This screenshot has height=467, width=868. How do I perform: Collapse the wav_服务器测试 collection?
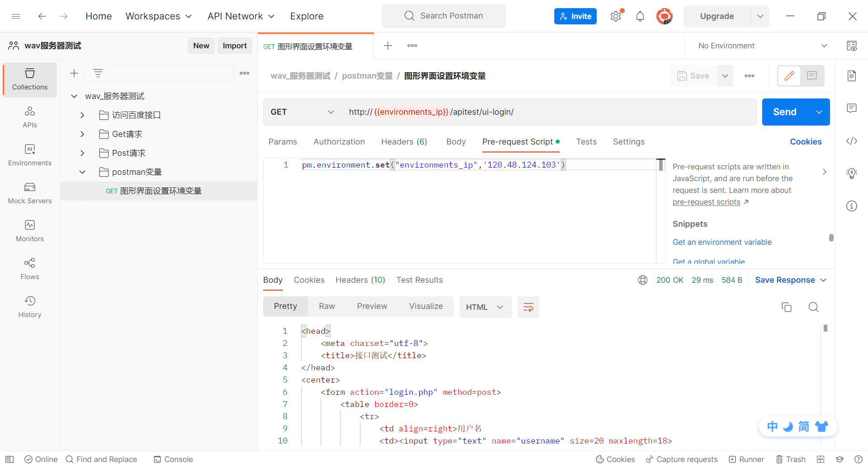coord(74,96)
